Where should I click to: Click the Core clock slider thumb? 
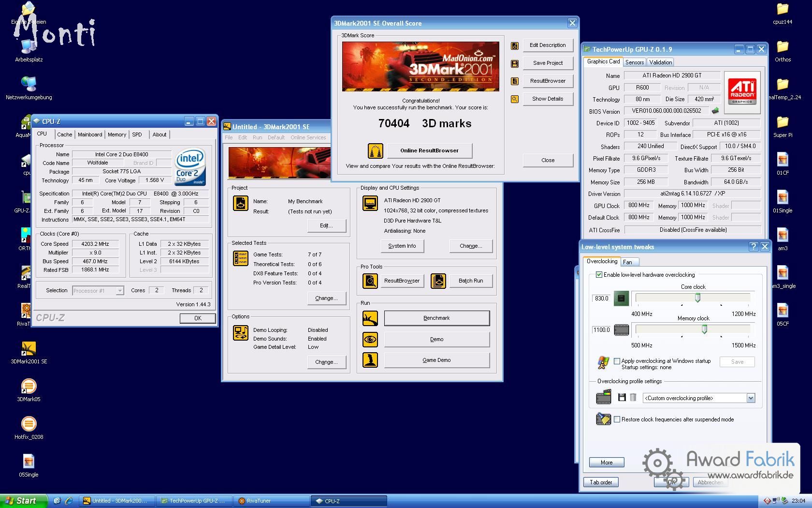click(x=697, y=298)
